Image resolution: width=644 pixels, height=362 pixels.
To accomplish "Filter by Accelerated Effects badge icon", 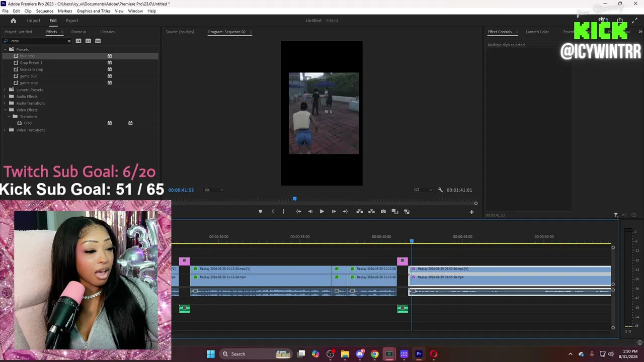I will pos(78,41).
